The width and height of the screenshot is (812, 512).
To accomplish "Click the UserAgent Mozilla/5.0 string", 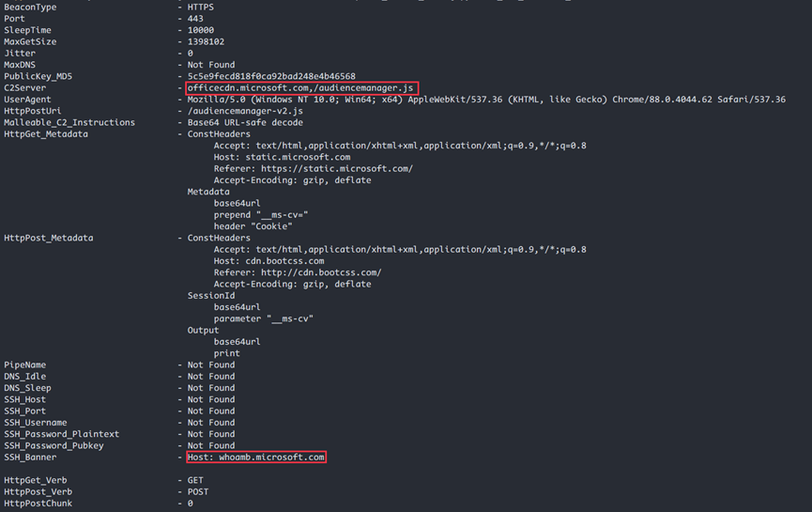I will pyautogui.click(x=486, y=99).
